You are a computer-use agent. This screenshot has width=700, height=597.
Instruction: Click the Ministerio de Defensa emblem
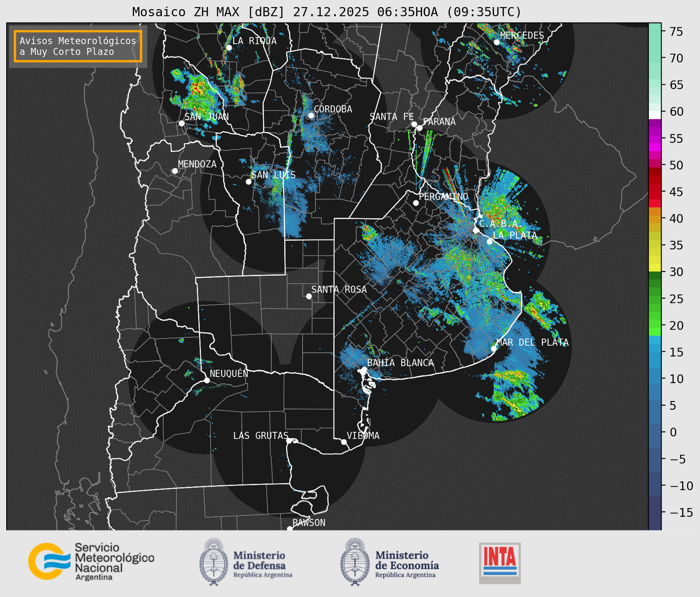[x=213, y=562]
